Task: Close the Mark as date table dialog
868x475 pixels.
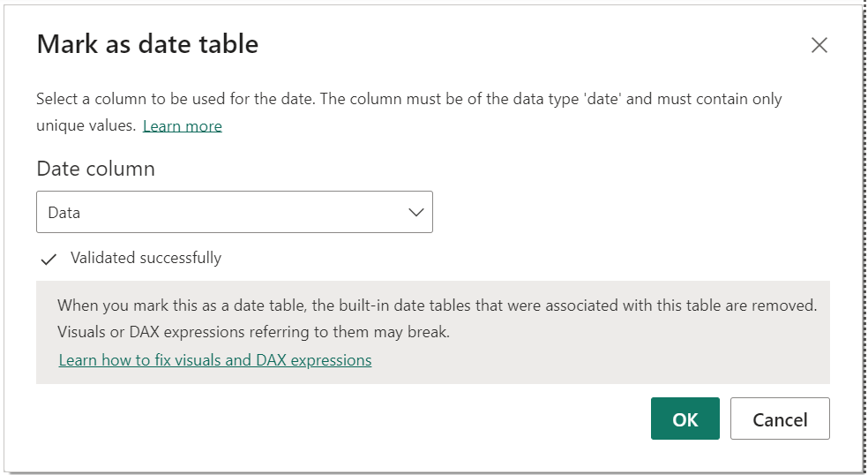Action: [819, 45]
